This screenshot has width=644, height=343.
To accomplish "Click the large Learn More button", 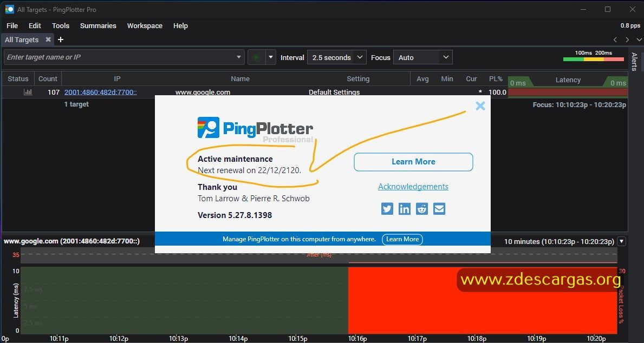I will [413, 162].
